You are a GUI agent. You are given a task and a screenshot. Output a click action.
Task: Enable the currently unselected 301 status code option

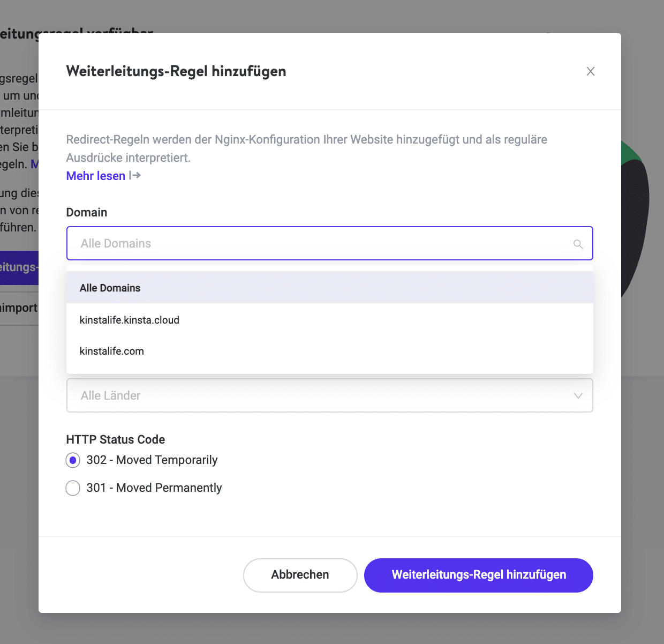tap(73, 488)
